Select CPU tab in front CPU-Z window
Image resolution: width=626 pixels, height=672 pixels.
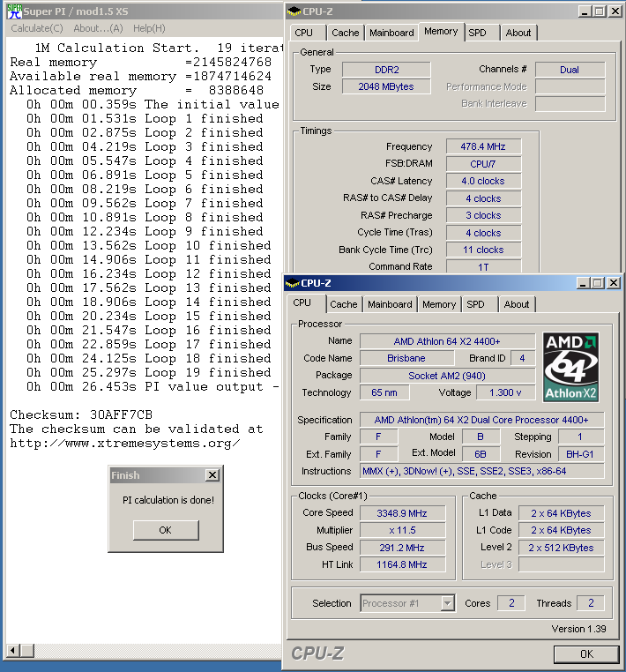click(302, 302)
